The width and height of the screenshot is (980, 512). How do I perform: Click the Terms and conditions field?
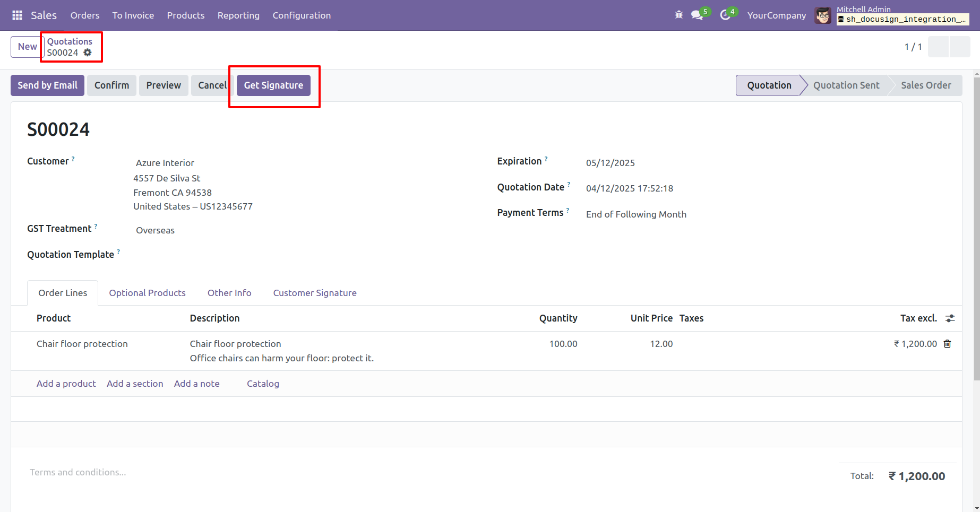tap(78, 472)
